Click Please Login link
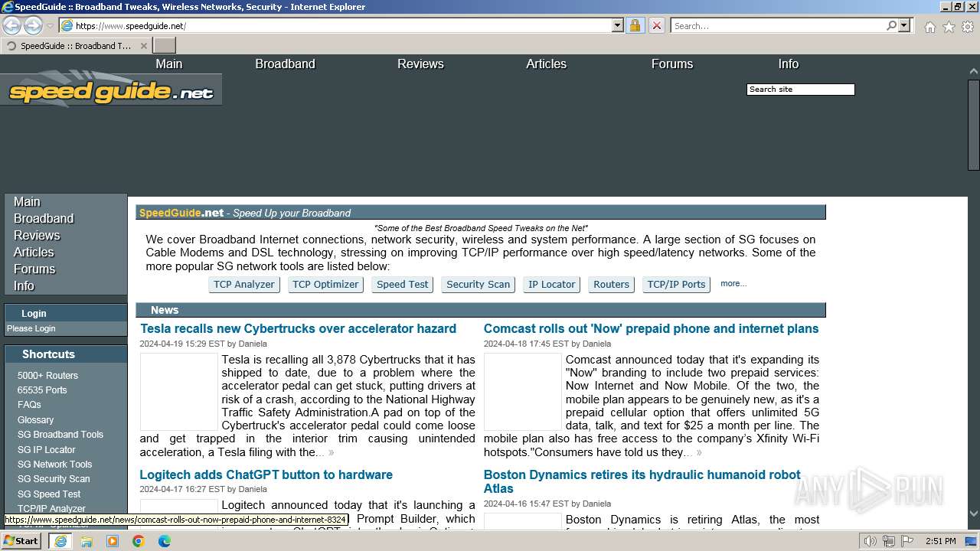Screen dimensions: 980x551 (x=31, y=328)
